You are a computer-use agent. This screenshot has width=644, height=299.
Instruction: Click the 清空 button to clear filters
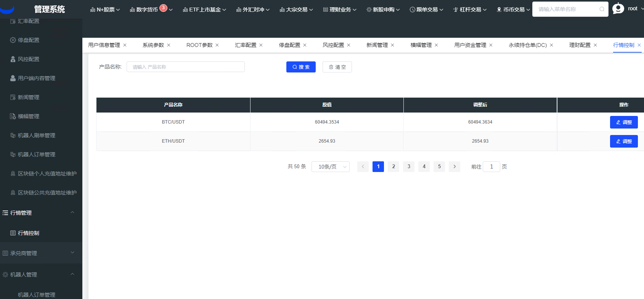coord(337,67)
